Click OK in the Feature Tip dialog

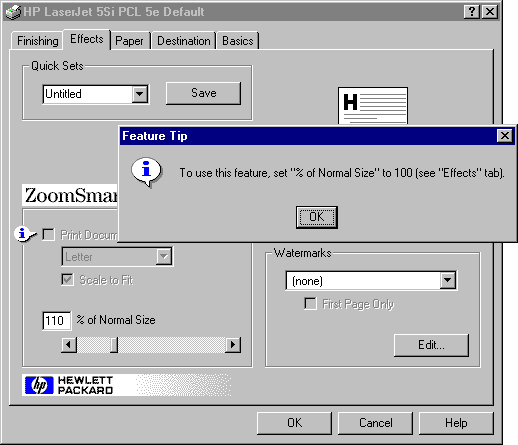click(x=317, y=217)
